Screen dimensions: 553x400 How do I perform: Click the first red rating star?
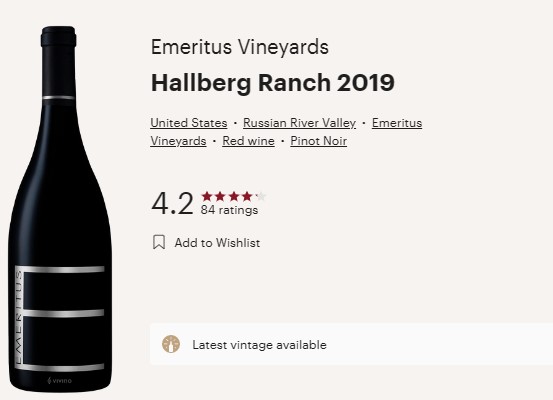(207, 196)
